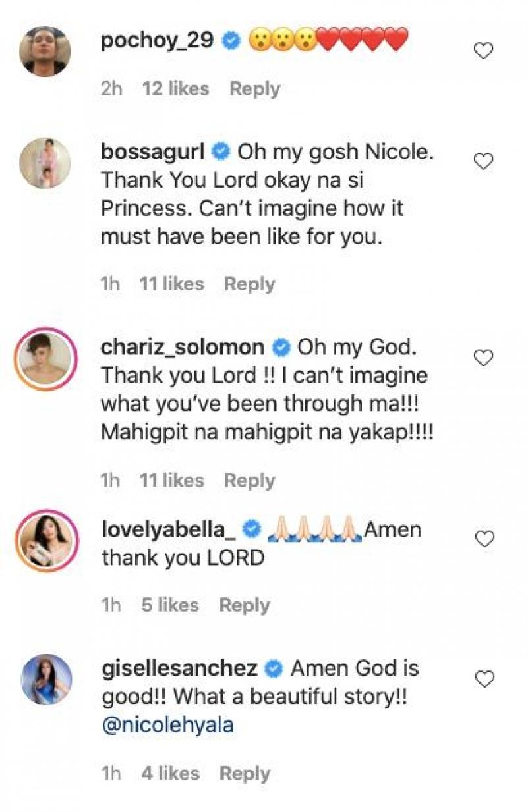Reply to chariz_solomon's comment
The height and width of the screenshot is (812, 528).
[249, 480]
